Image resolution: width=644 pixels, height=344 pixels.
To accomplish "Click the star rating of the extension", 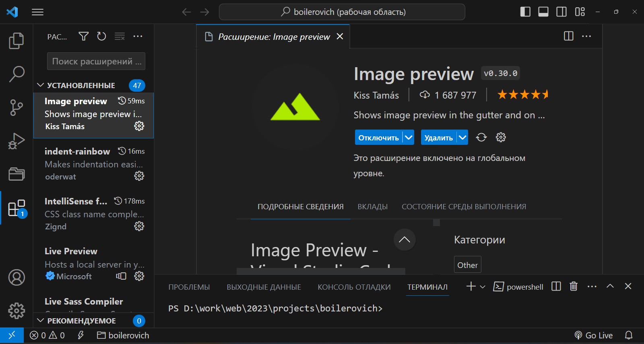I will pos(523,95).
